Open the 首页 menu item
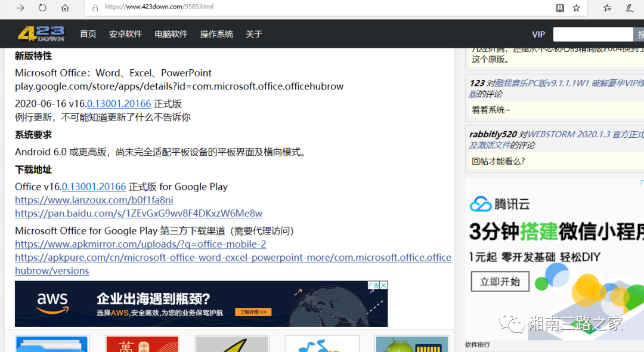The width and height of the screenshot is (644, 352). click(x=88, y=34)
